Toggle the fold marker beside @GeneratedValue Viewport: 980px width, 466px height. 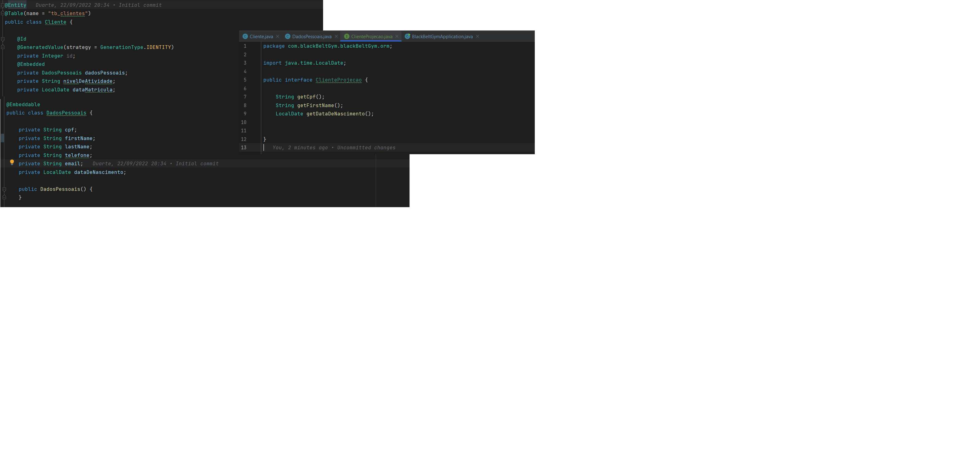coord(3,47)
